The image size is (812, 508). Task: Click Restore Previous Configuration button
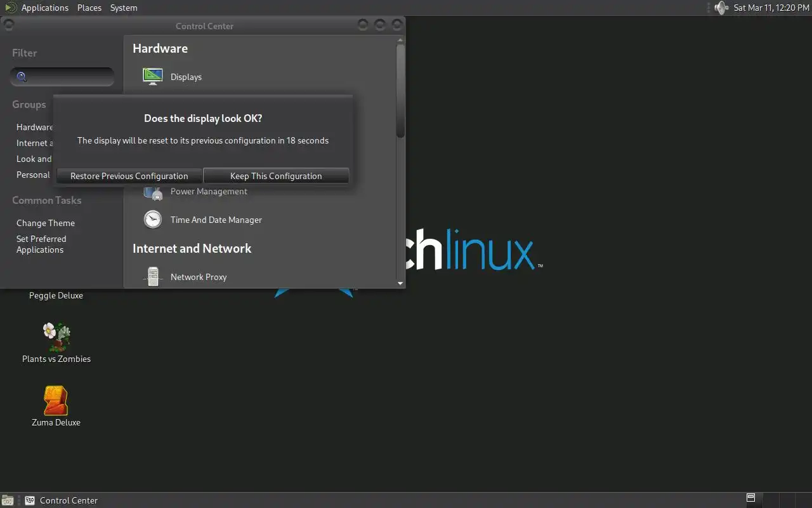(x=129, y=176)
